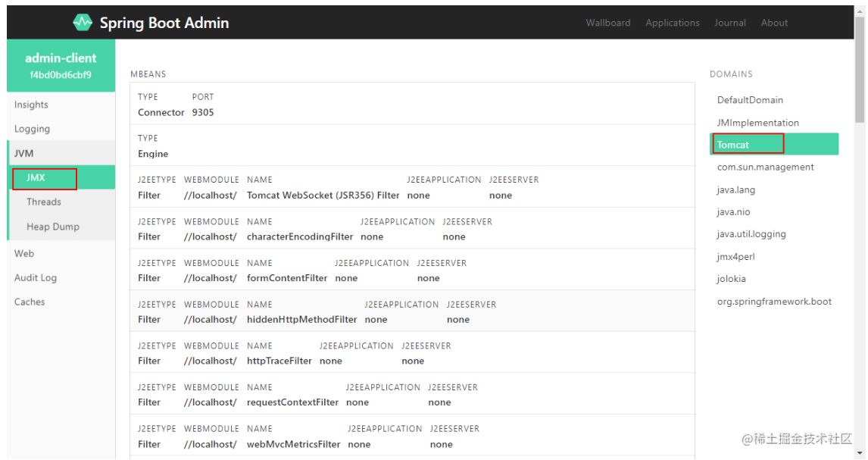Image resolution: width=868 pixels, height=460 pixels.
Task: Expand the requestContextFilter MBean
Action: [x=412, y=394]
